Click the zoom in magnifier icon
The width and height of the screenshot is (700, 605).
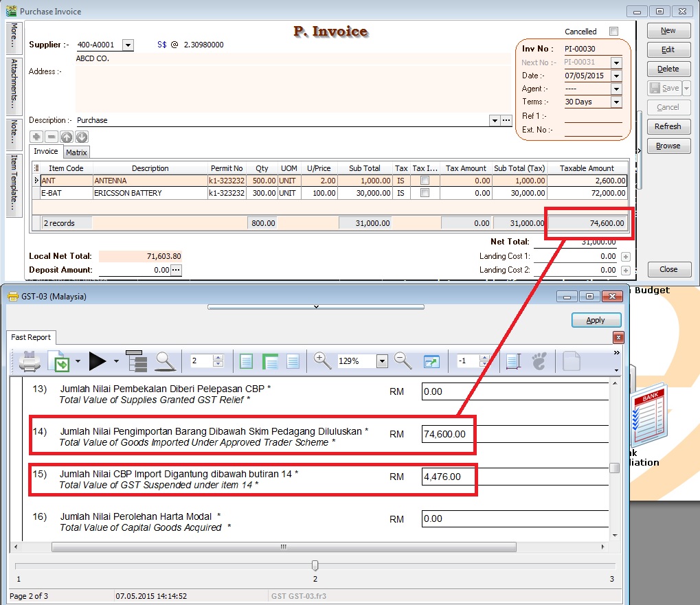(321, 360)
